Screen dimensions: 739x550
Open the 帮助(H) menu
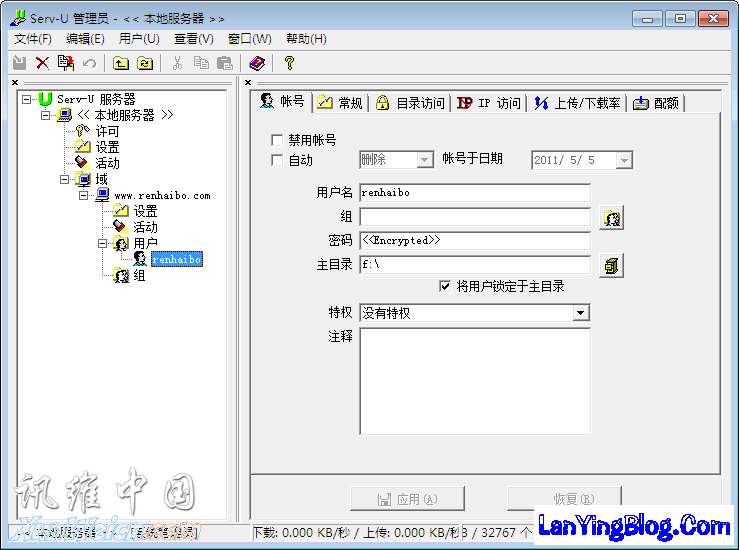click(x=306, y=39)
